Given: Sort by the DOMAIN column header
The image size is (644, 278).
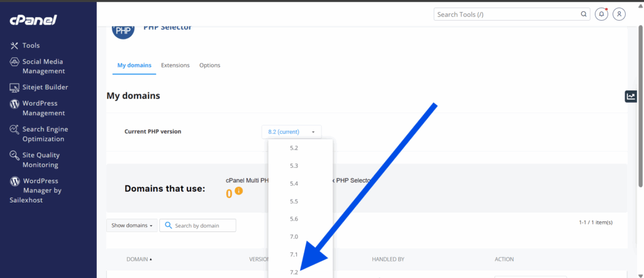Looking at the screenshot, I should (x=139, y=260).
